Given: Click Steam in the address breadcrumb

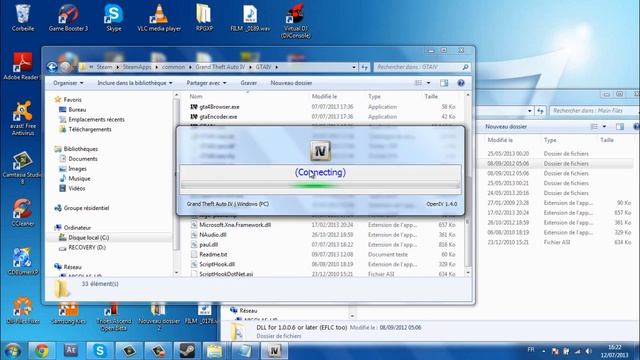Looking at the screenshot, I should [104, 67].
